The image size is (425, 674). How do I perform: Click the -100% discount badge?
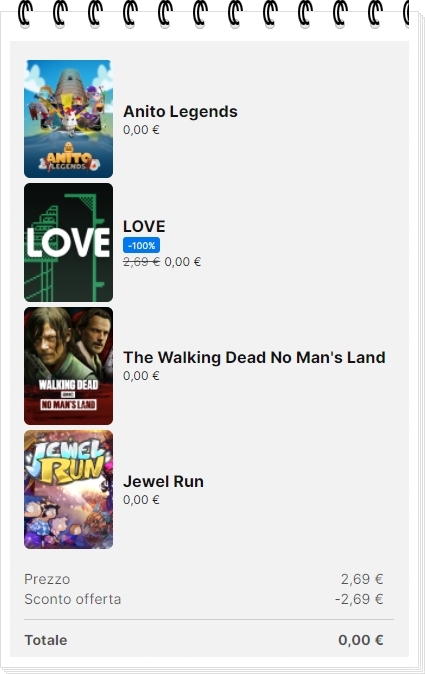pyautogui.click(x=141, y=245)
